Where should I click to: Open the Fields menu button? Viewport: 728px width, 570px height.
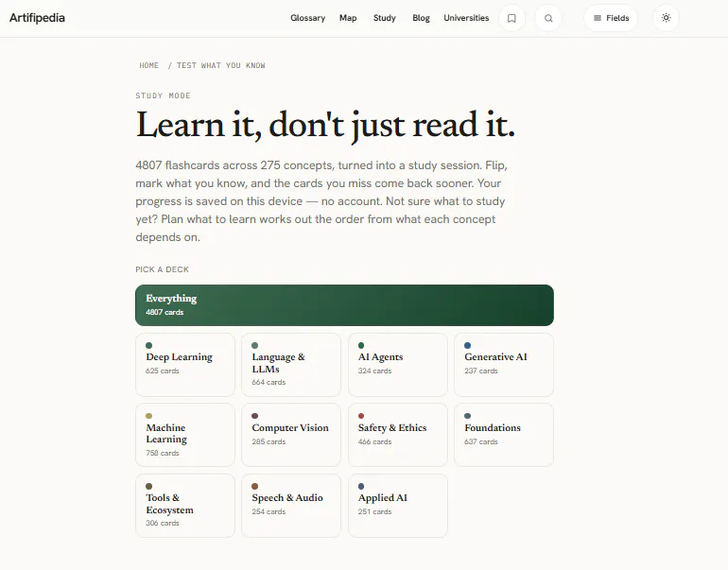coord(611,18)
